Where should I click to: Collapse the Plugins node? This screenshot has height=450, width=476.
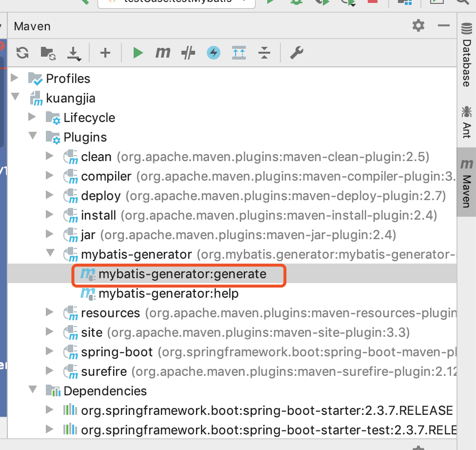33,136
